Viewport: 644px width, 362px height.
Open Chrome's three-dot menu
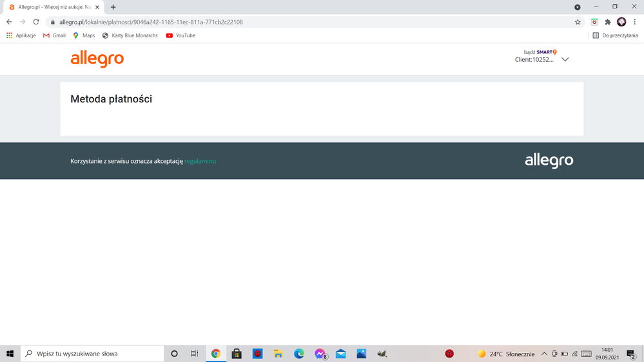coord(635,22)
